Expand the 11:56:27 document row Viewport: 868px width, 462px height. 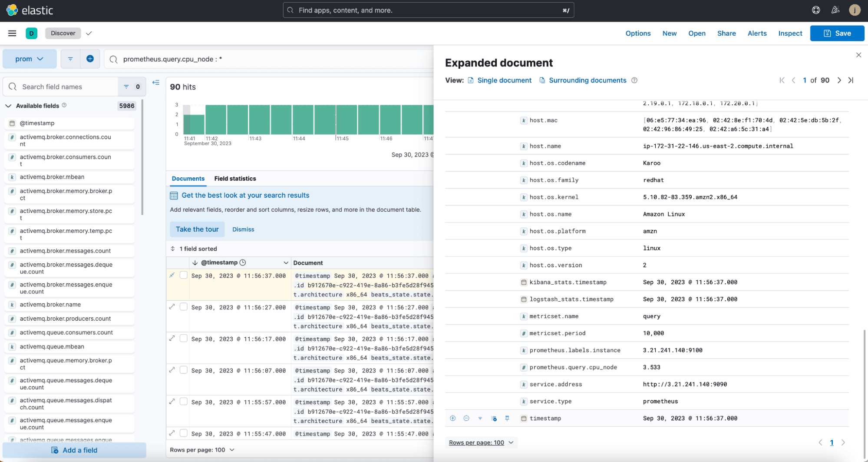(x=172, y=307)
